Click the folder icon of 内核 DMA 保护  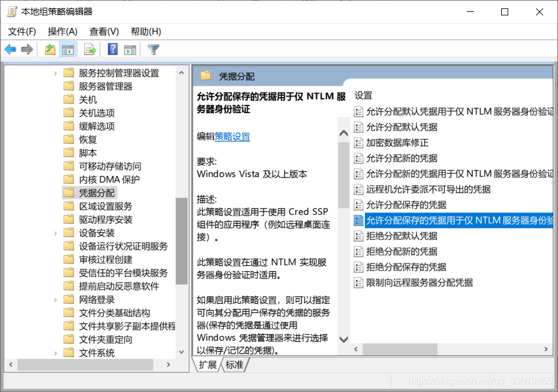click(x=68, y=179)
